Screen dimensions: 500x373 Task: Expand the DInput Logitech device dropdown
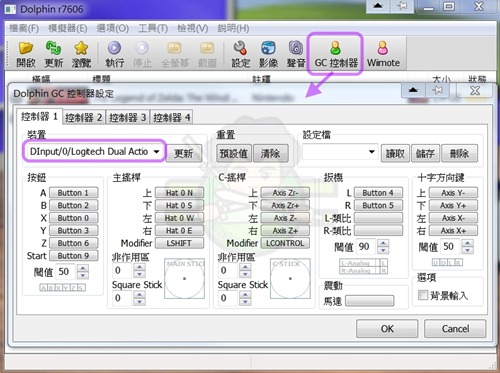click(x=95, y=152)
